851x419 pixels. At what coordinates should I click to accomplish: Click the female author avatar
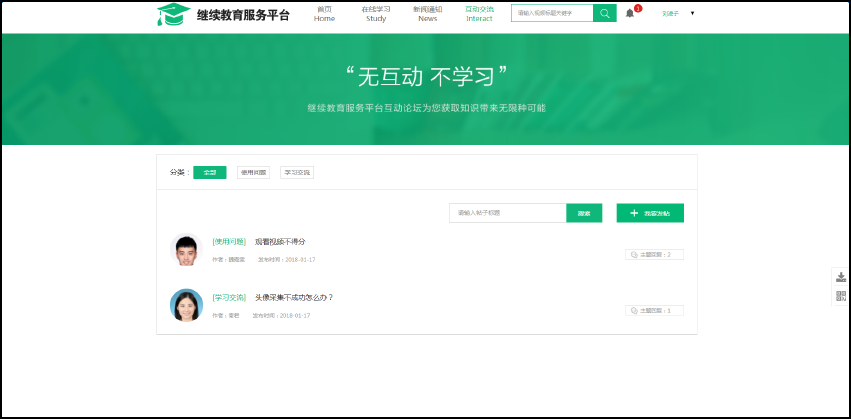(186, 305)
